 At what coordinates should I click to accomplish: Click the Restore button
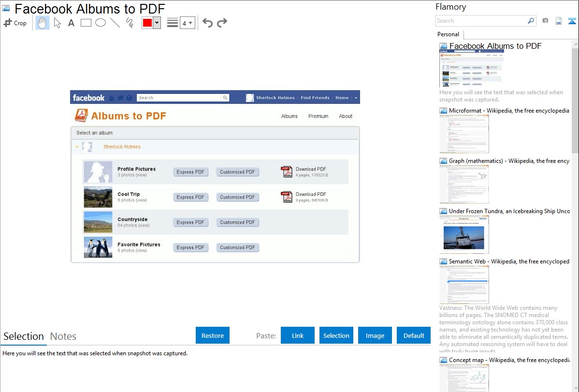click(213, 335)
